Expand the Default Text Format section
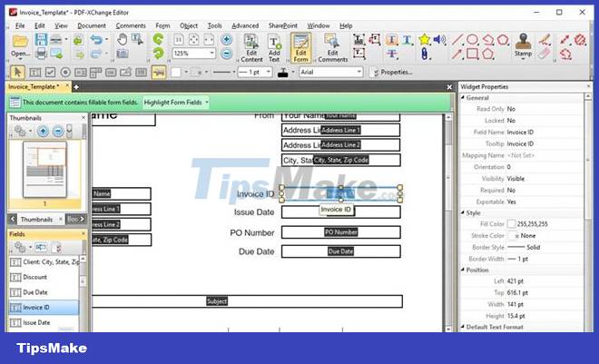The image size is (599, 364). click(463, 327)
